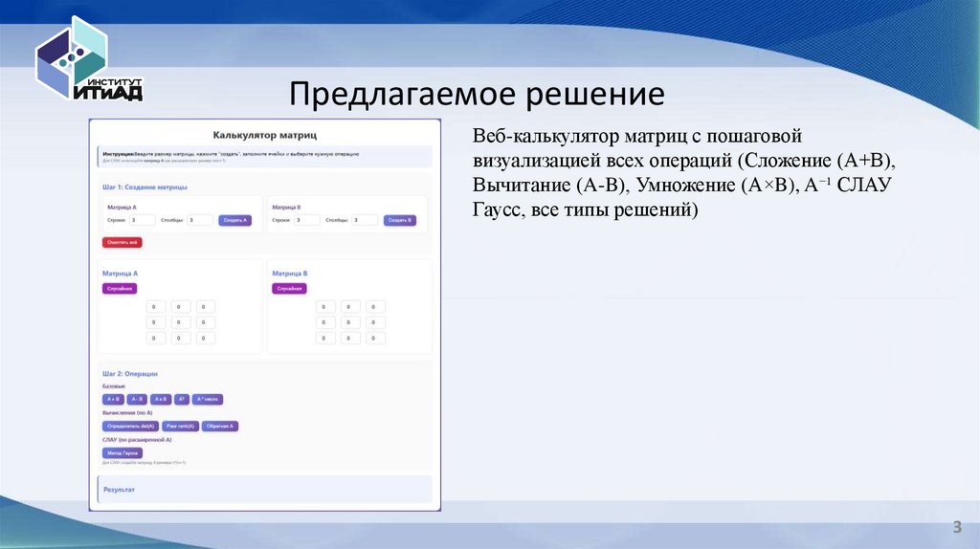Click the Ранг rank(A) button
The width and height of the screenshot is (980, 549).
(181, 426)
